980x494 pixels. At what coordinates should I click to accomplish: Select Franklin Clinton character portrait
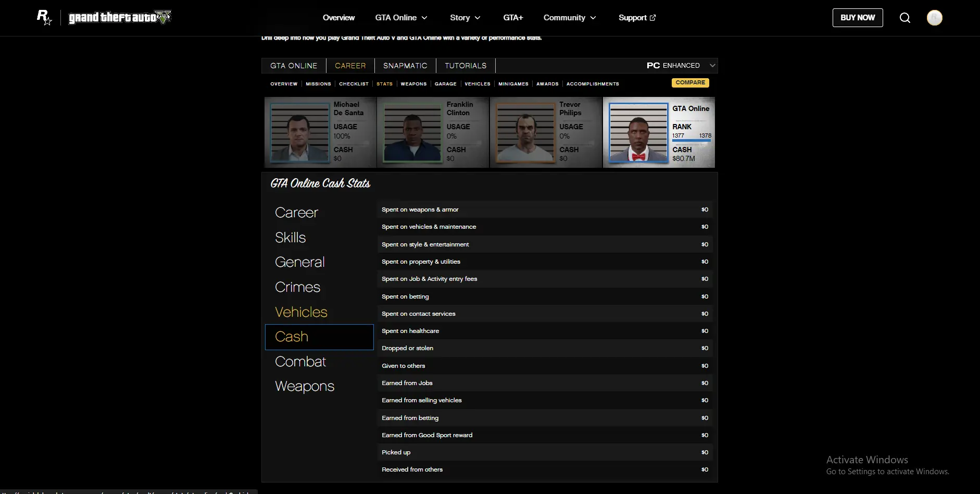(412, 132)
